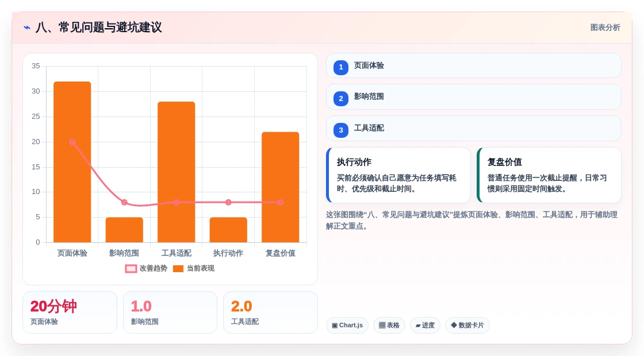Click the 影响范围 label under 1.0
The image size is (644, 356).
click(x=144, y=322)
